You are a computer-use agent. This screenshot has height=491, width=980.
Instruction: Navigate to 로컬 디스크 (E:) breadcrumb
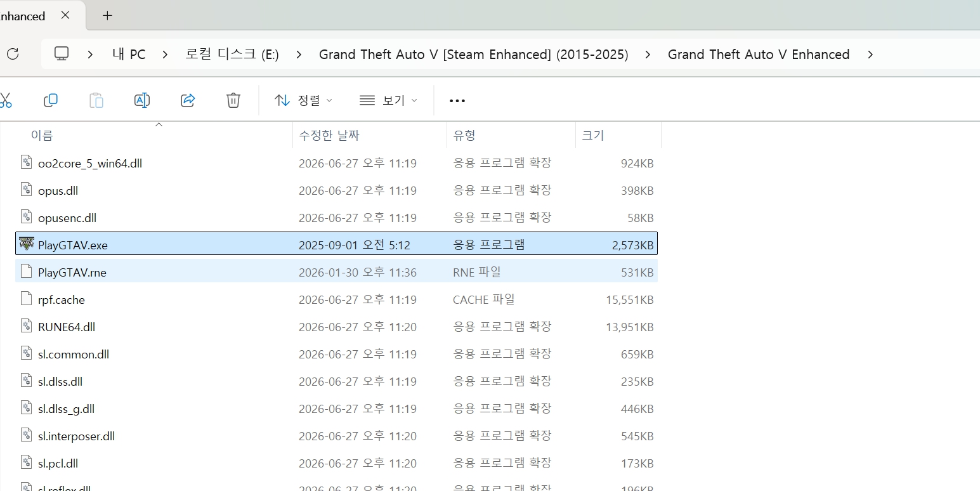click(232, 55)
